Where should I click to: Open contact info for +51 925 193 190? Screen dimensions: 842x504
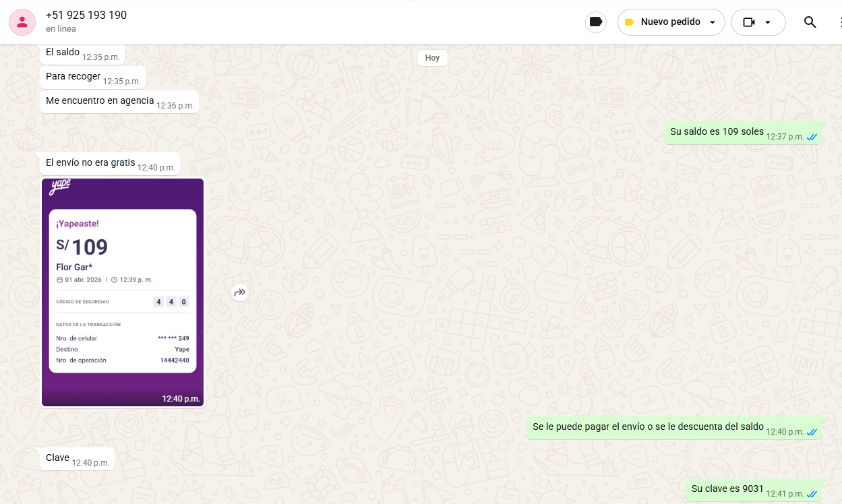pyautogui.click(x=86, y=15)
